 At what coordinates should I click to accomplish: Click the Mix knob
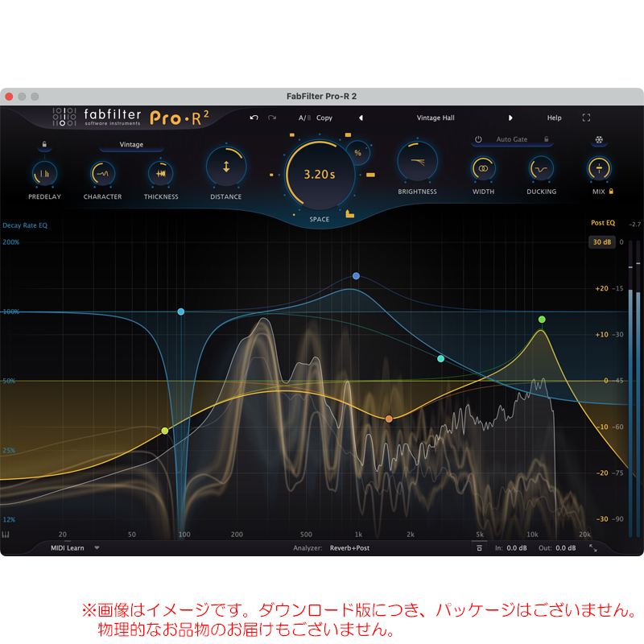(x=599, y=169)
